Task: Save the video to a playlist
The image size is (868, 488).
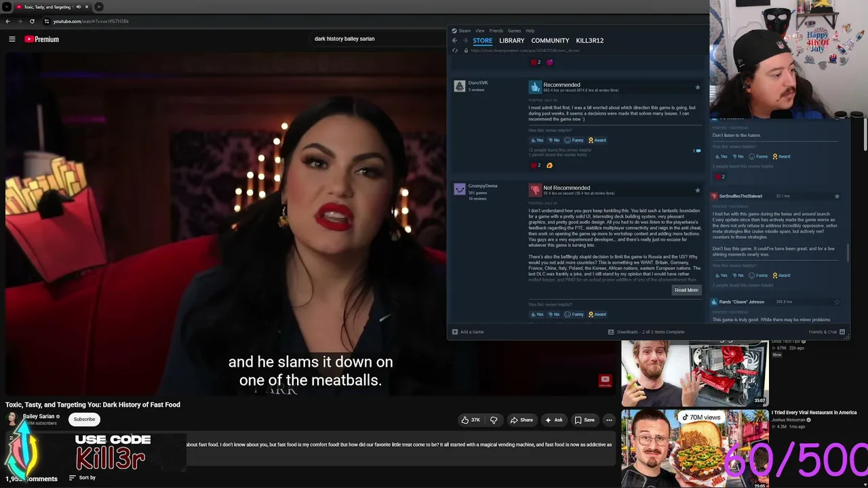Action: click(x=585, y=420)
